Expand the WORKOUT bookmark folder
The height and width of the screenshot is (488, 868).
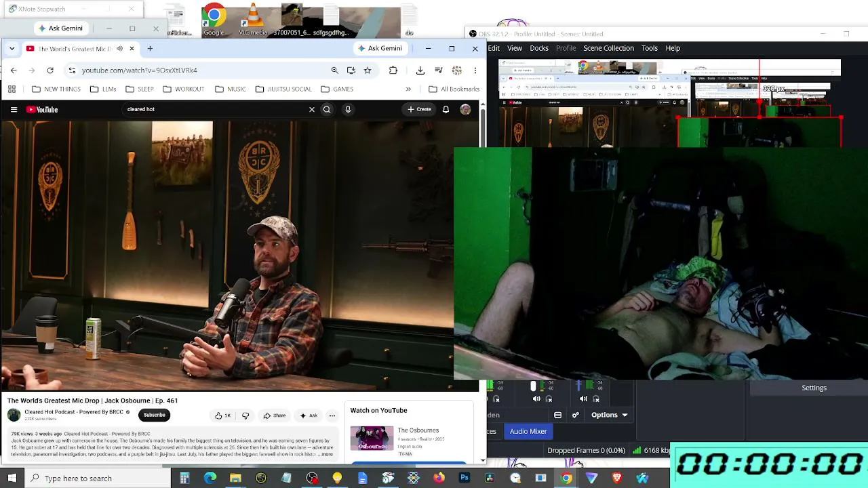coord(183,89)
